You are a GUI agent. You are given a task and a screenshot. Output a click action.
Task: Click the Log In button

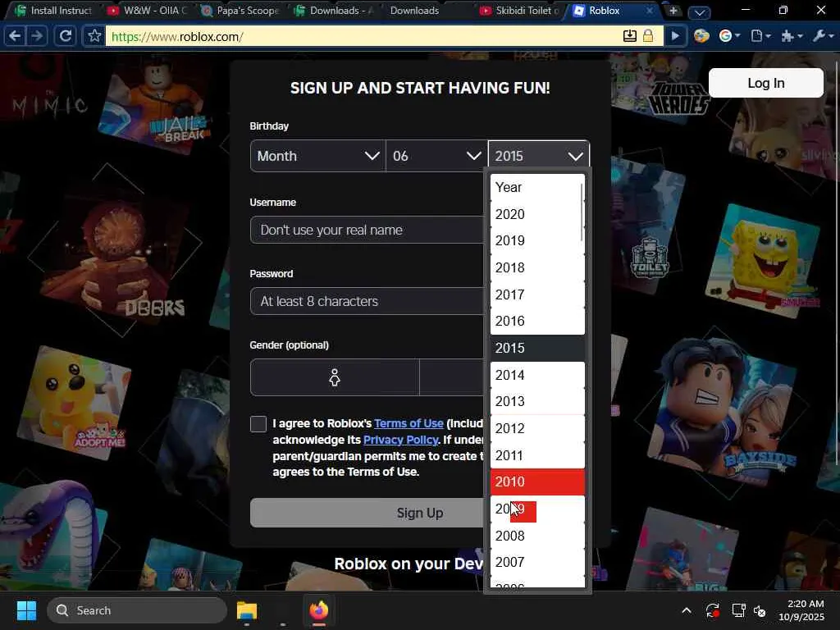click(765, 83)
